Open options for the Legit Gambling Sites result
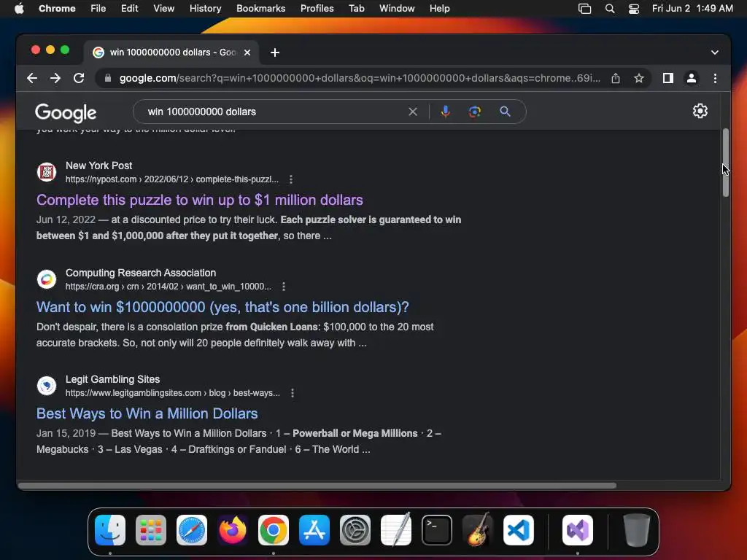 [x=292, y=393]
